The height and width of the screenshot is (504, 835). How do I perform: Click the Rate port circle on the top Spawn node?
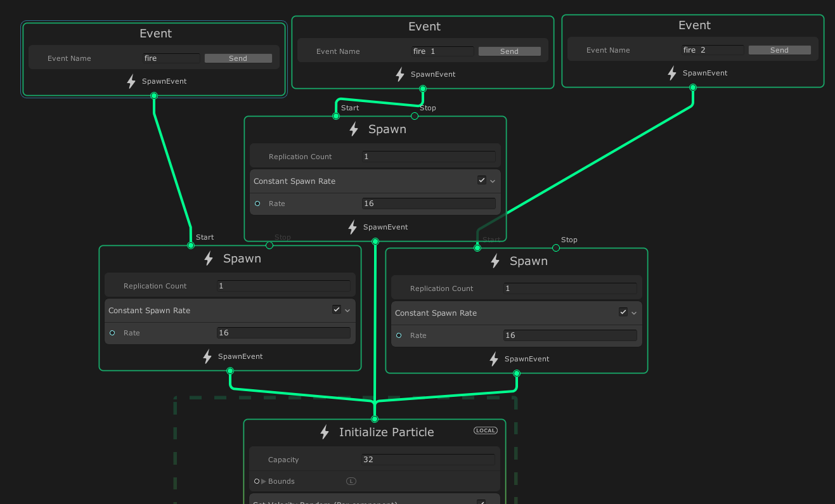pos(257,204)
